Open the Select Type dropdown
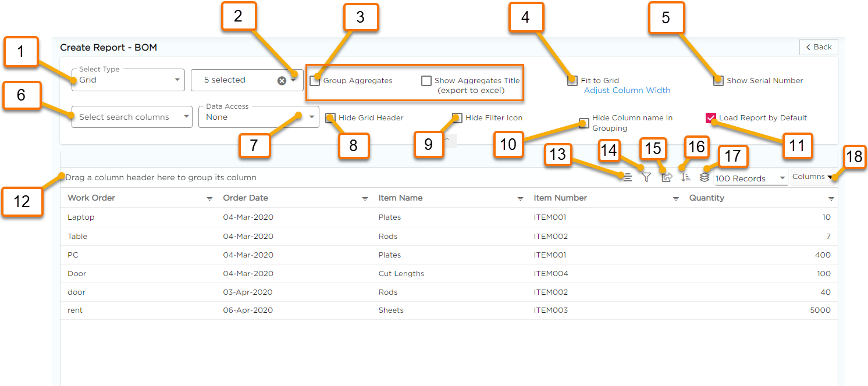 click(128, 80)
